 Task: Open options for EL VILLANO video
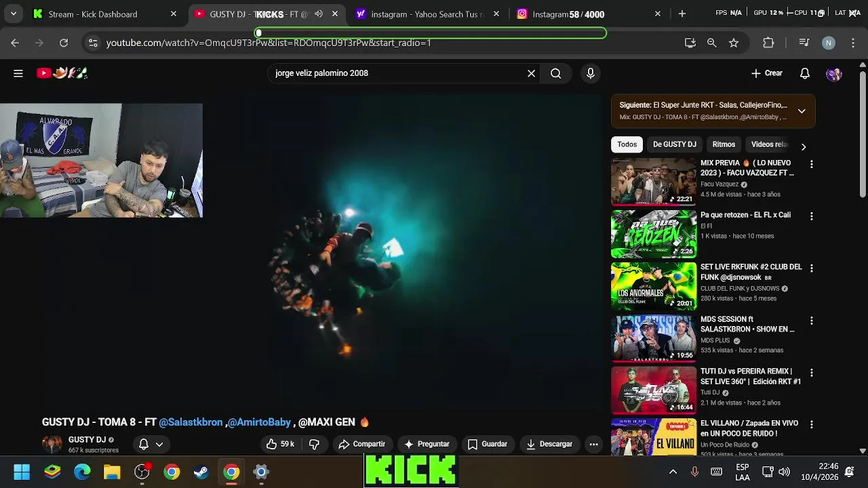[x=811, y=425]
